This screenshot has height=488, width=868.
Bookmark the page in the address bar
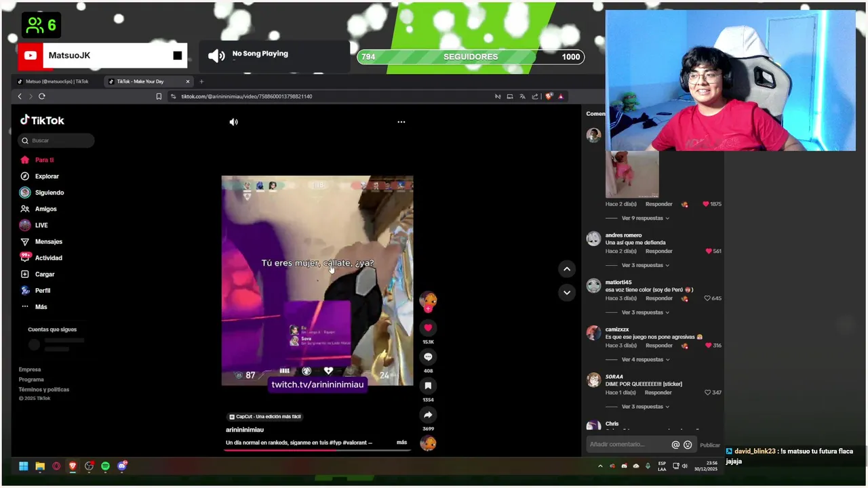[x=159, y=96]
